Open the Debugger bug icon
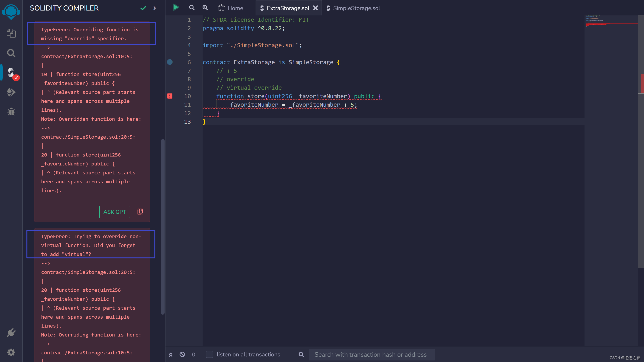This screenshot has height=362, width=644. click(x=11, y=112)
